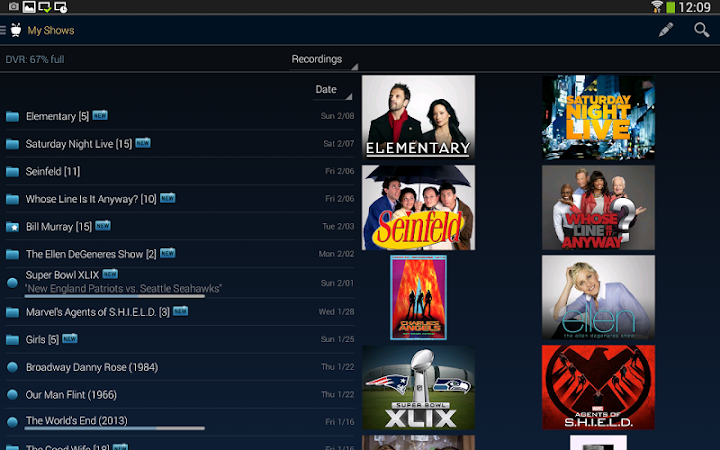Open The Ellen DeGeneres Show [2] row
This screenshot has height=450, width=720.
tap(180, 254)
